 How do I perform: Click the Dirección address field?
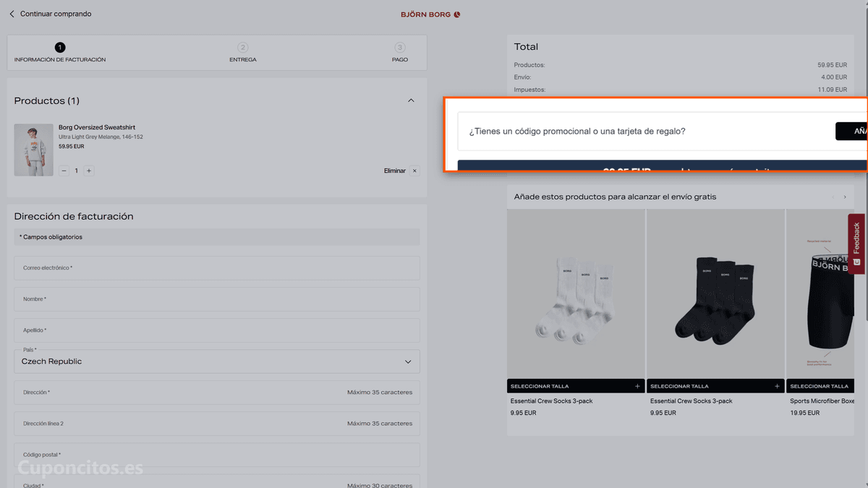pyautogui.click(x=217, y=392)
